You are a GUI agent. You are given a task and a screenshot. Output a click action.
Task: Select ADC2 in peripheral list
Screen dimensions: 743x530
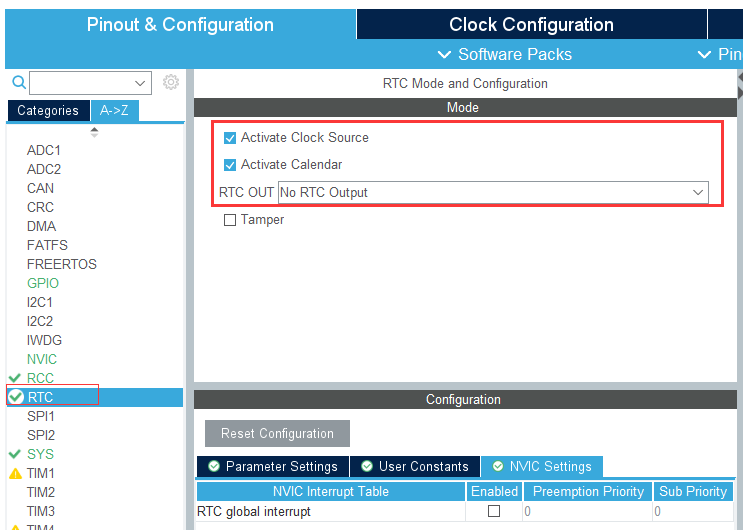[44, 169]
